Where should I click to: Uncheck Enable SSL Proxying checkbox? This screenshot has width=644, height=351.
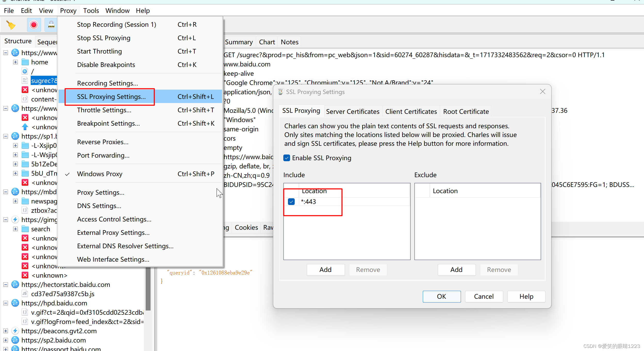[x=287, y=158]
